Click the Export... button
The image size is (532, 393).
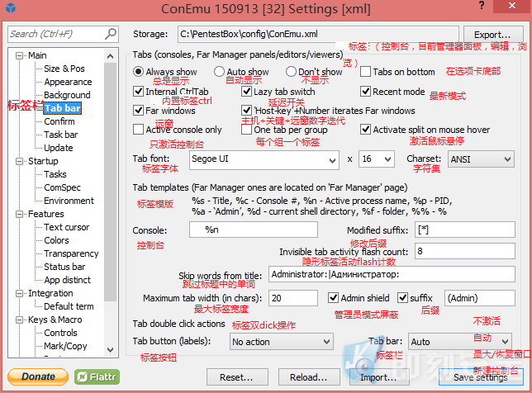tap(493, 35)
